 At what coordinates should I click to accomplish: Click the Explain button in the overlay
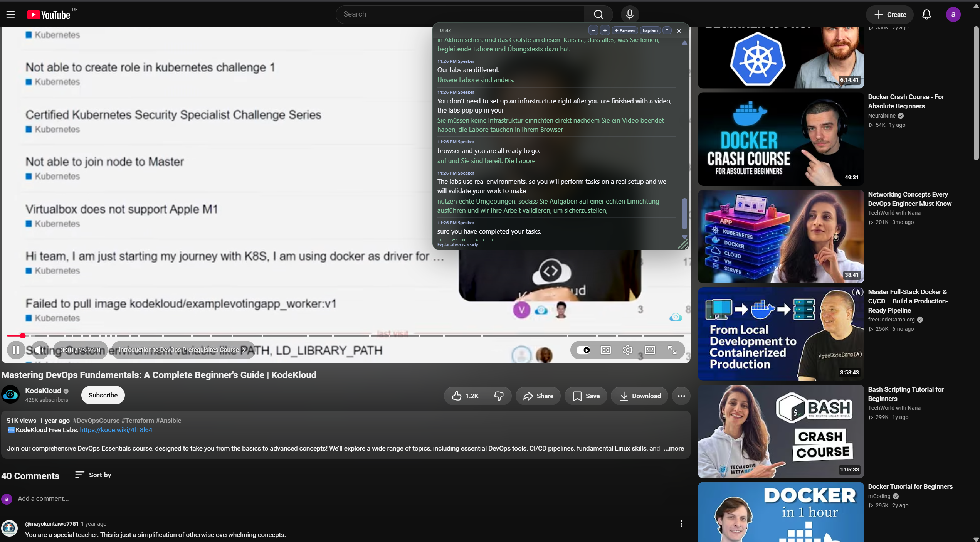(x=650, y=30)
